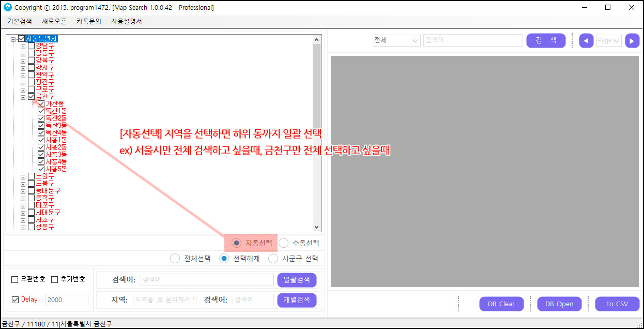Select the 시군구 선택 radio button
644x329 pixels.
(x=273, y=259)
